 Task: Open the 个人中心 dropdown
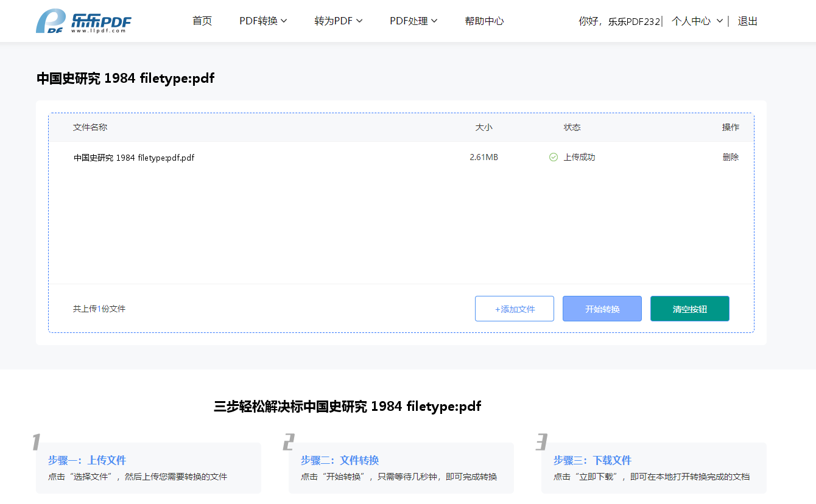(697, 21)
